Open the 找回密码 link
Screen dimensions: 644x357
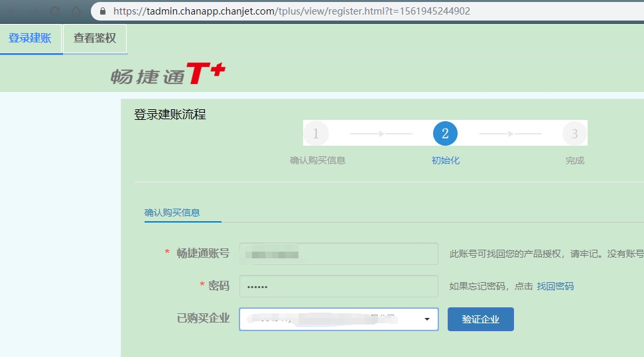[x=555, y=286]
